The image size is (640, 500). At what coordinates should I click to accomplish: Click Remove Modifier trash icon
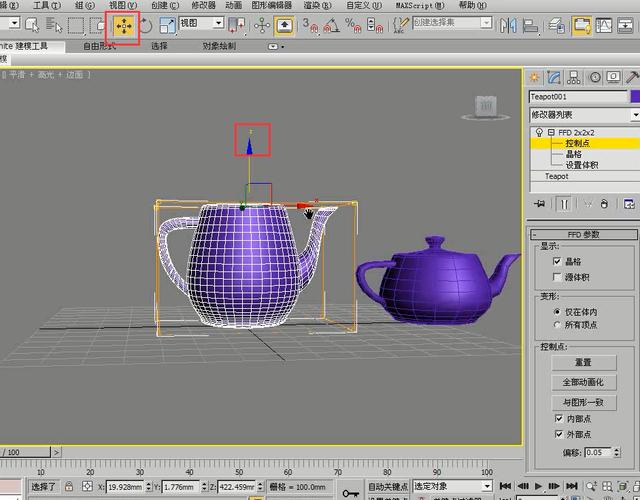604,203
